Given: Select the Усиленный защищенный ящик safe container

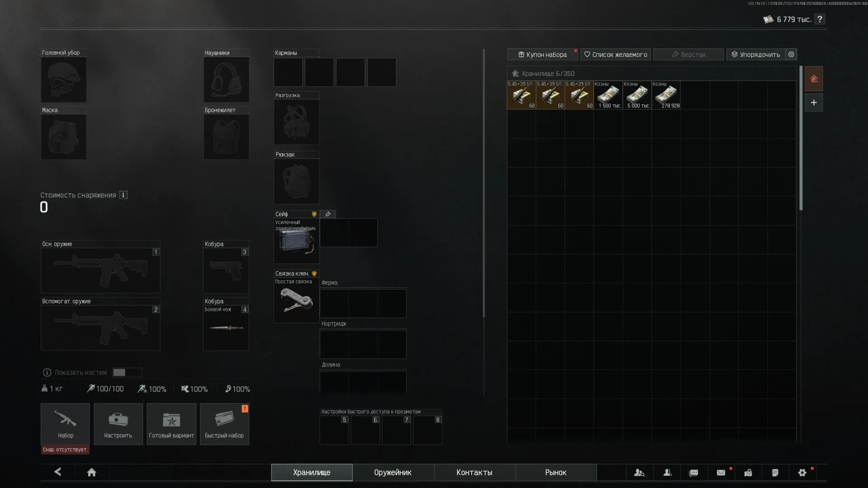Looking at the screenshot, I should tap(297, 241).
